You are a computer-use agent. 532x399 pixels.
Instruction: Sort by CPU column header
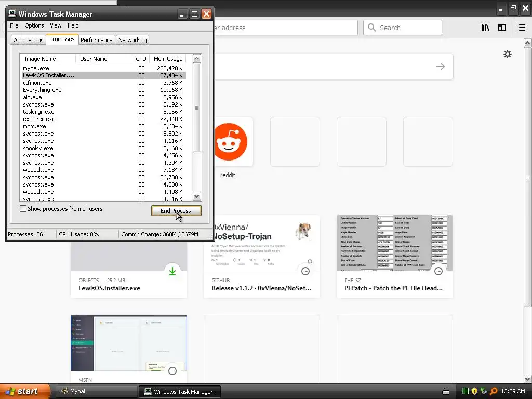140,59
